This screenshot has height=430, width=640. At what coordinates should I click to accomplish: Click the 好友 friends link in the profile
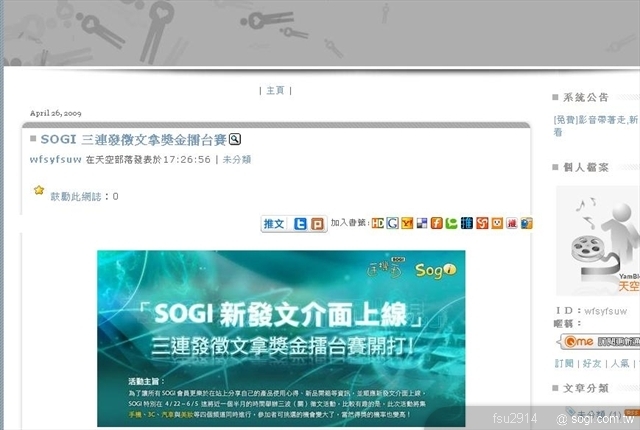pyautogui.click(x=592, y=363)
